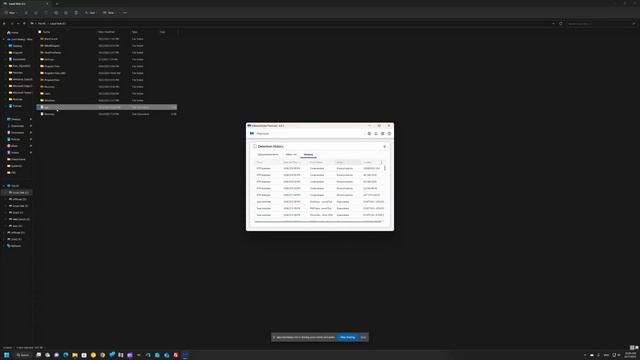Toggle the select-all checkbox in file list
Image resolution: width=640 pixels, height=360 pixels.
[x=40, y=32]
